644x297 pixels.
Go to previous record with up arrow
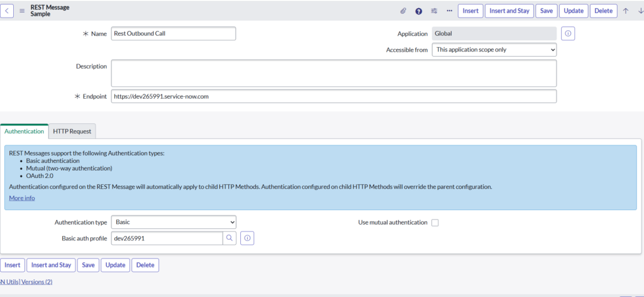click(626, 11)
